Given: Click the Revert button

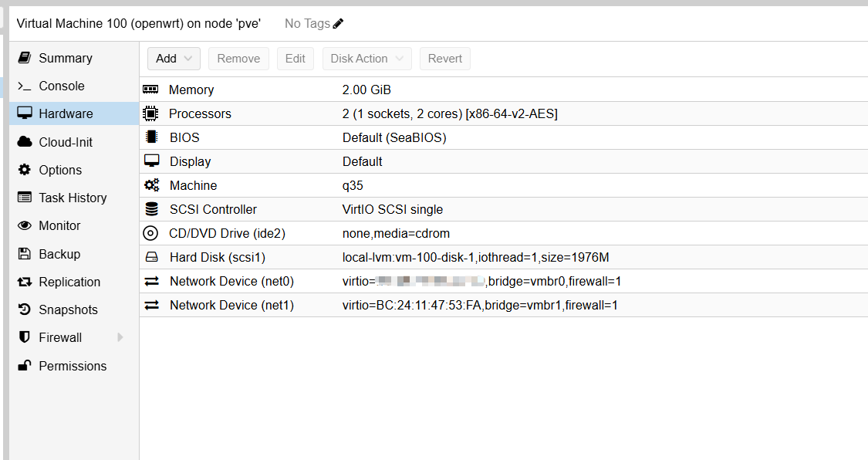Looking at the screenshot, I should click(444, 59).
